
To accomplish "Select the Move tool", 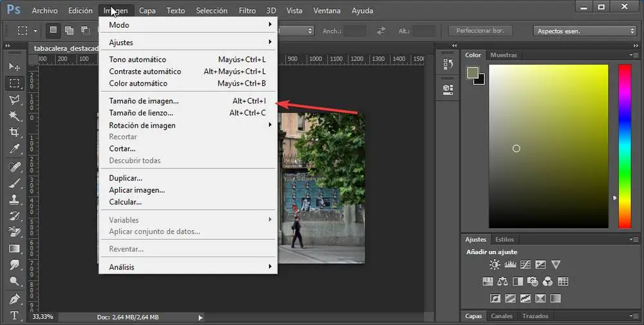I will click(x=14, y=66).
